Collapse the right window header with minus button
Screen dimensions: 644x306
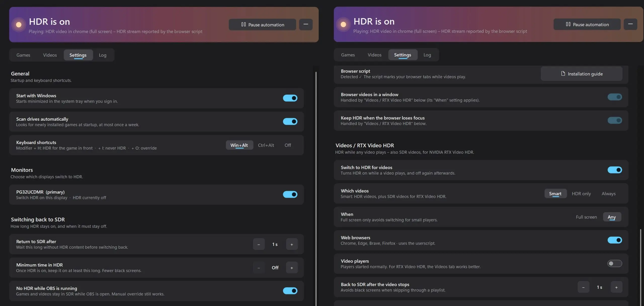click(630, 24)
